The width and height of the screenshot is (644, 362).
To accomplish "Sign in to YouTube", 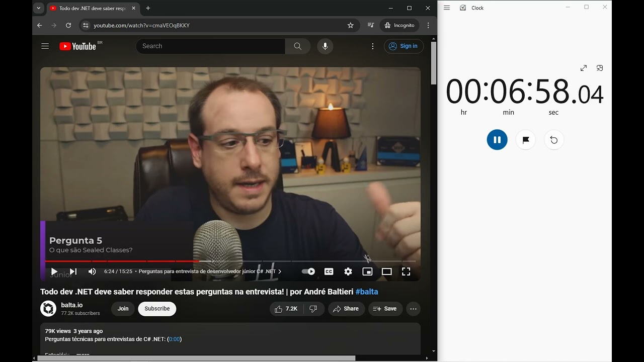I will 404,46.
